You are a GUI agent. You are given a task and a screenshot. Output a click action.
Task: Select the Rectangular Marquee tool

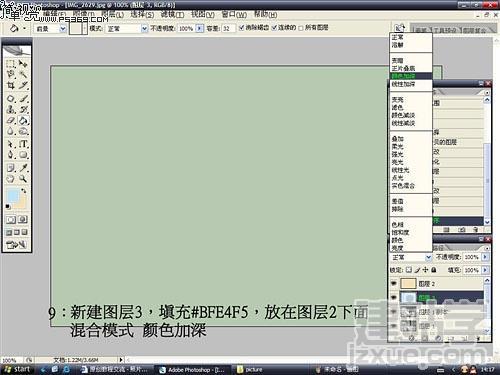tap(11, 63)
